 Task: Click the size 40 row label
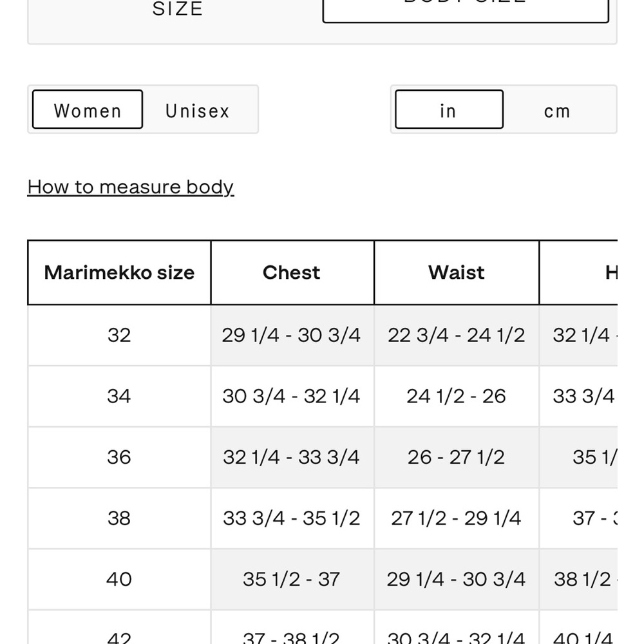tap(119, 579)
